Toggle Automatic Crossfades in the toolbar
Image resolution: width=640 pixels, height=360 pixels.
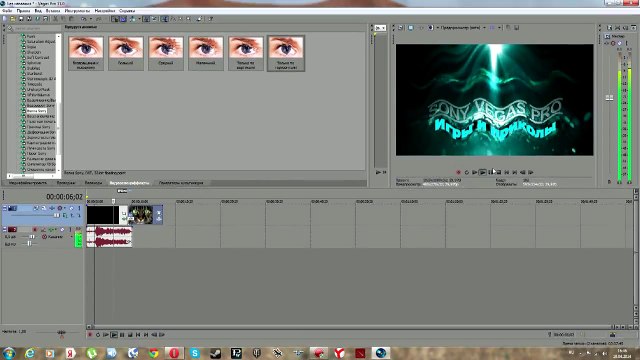tap(123, 19)
